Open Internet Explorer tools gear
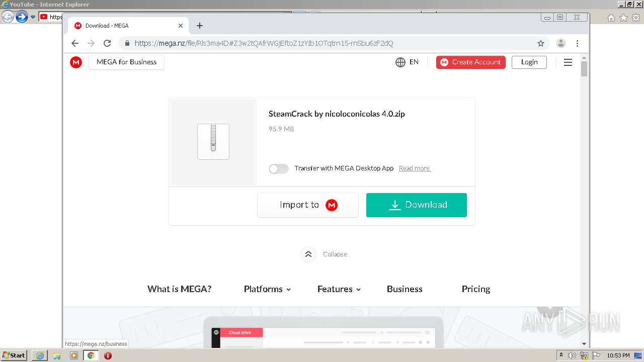This screenshot has height=362, width=644. (636, 18)
